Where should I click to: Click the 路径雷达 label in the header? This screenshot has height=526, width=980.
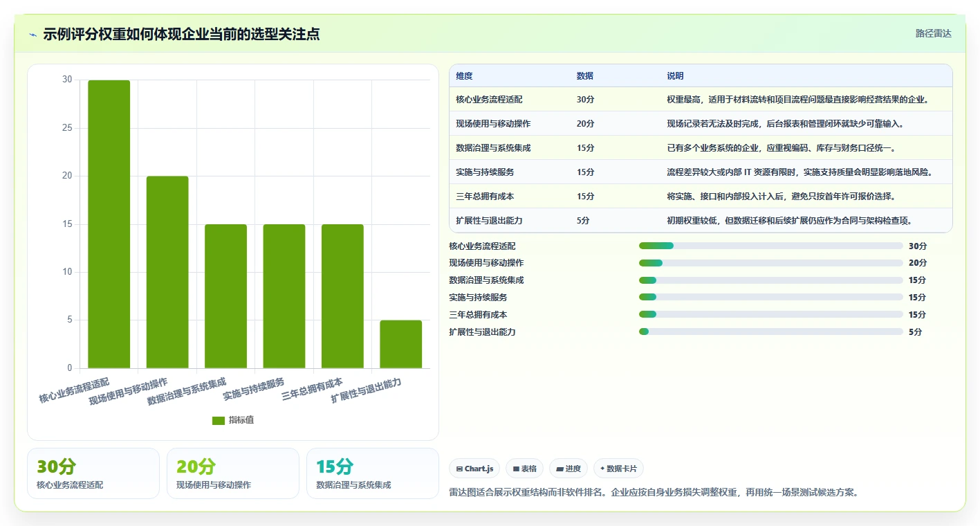point(934,33)
